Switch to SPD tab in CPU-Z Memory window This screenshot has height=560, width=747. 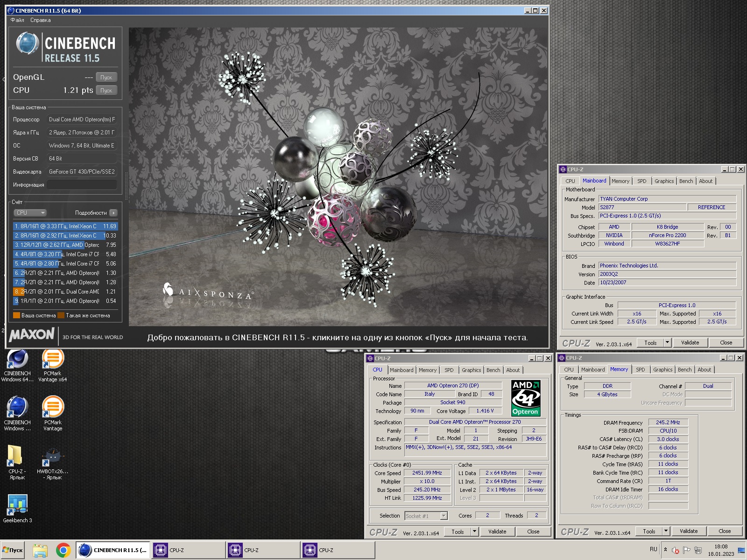click(x=641, y=370)
